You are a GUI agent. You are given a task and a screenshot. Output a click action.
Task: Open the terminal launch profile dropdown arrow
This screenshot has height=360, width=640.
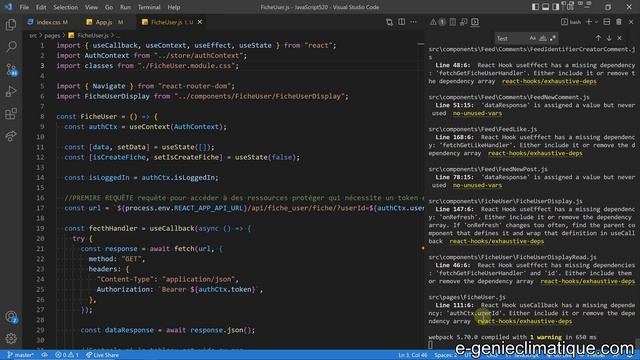596,22
